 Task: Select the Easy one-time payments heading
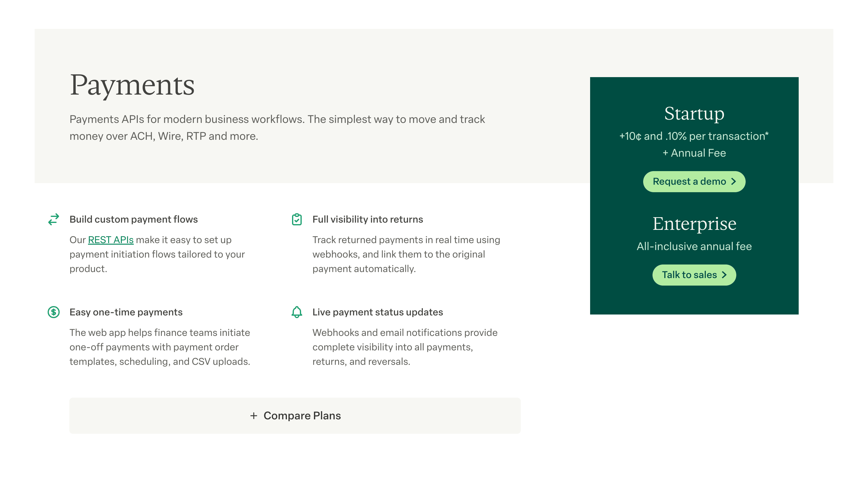click(126, 312)
